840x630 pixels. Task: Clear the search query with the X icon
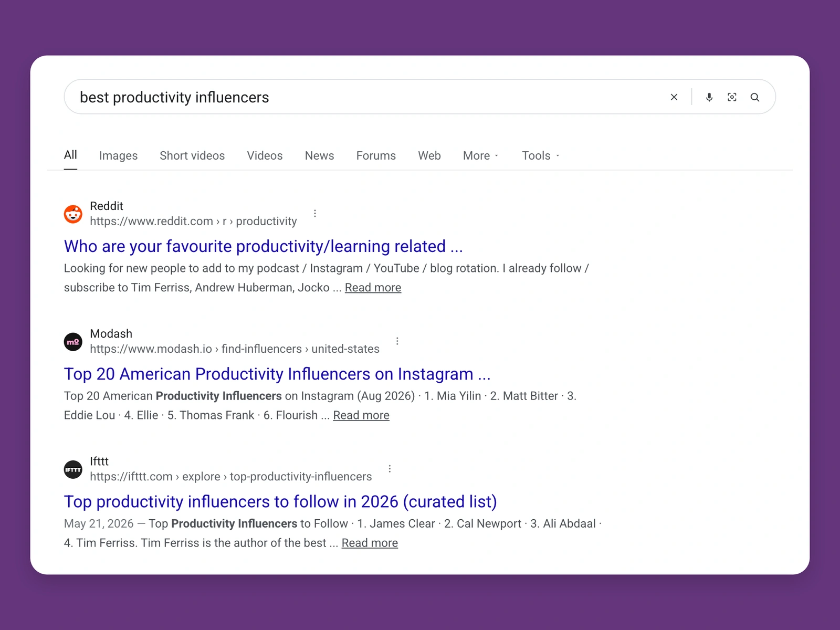click(674, 97)
